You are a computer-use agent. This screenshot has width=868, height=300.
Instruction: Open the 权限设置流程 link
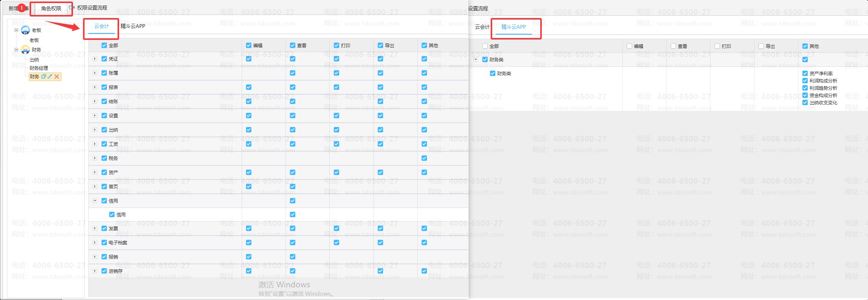click(x=92, y=8)
